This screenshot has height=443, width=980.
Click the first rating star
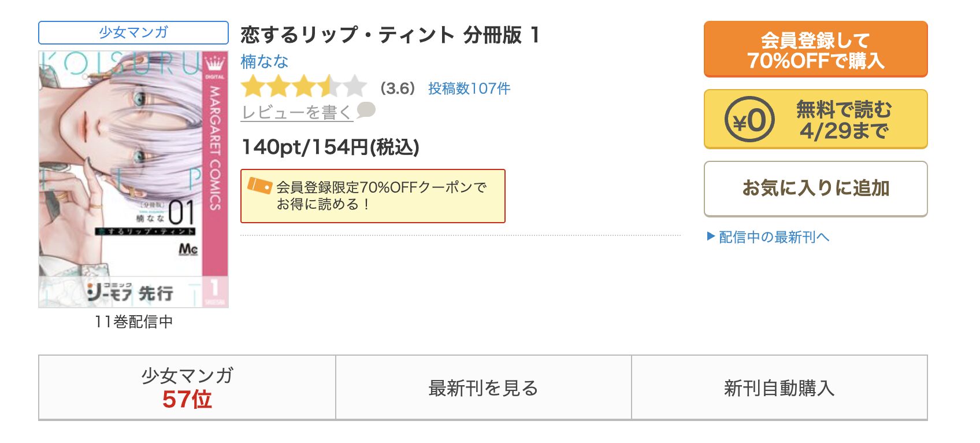[x=253, y=87]
